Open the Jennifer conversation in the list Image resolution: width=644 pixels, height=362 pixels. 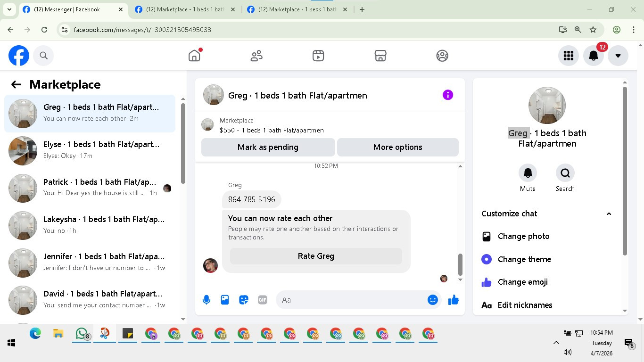pos(90,262)
